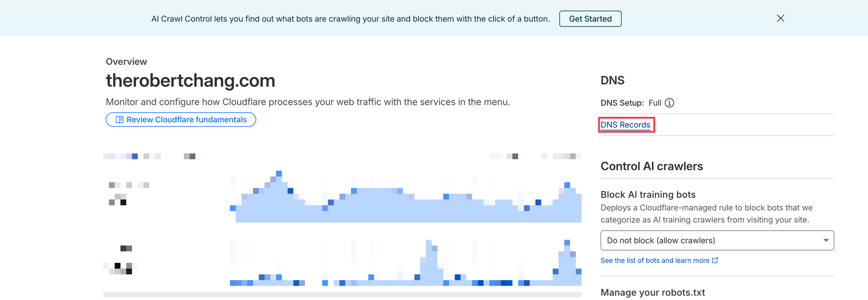Click the Manage your robots.txt heading

pos(652,293)
